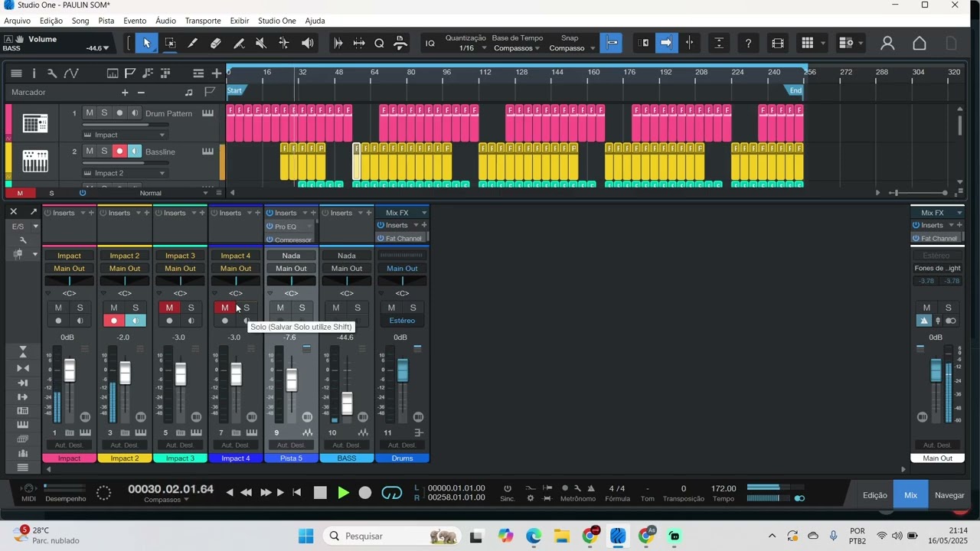Toggle Autoscroll arrow button

pyautogui.click(x=666, y=44)
